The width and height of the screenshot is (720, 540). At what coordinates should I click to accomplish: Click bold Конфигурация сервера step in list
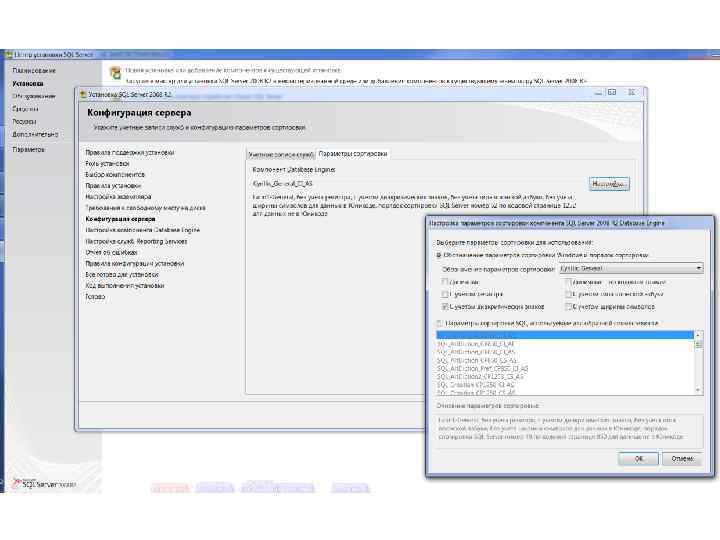point(120,219)
